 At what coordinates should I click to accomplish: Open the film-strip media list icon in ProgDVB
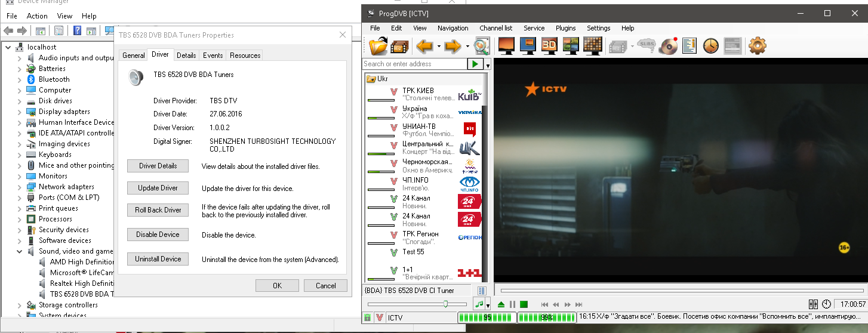399,46
